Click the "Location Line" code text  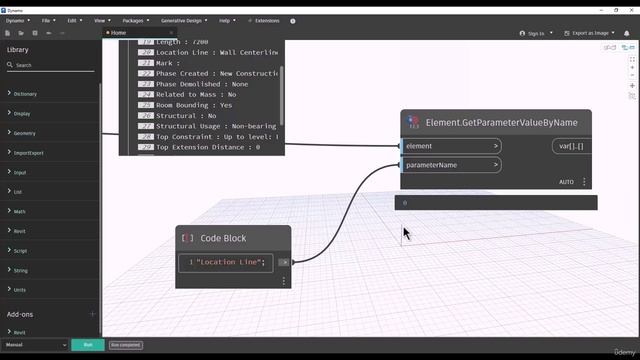pyautogui.click(x=231, y=262)
